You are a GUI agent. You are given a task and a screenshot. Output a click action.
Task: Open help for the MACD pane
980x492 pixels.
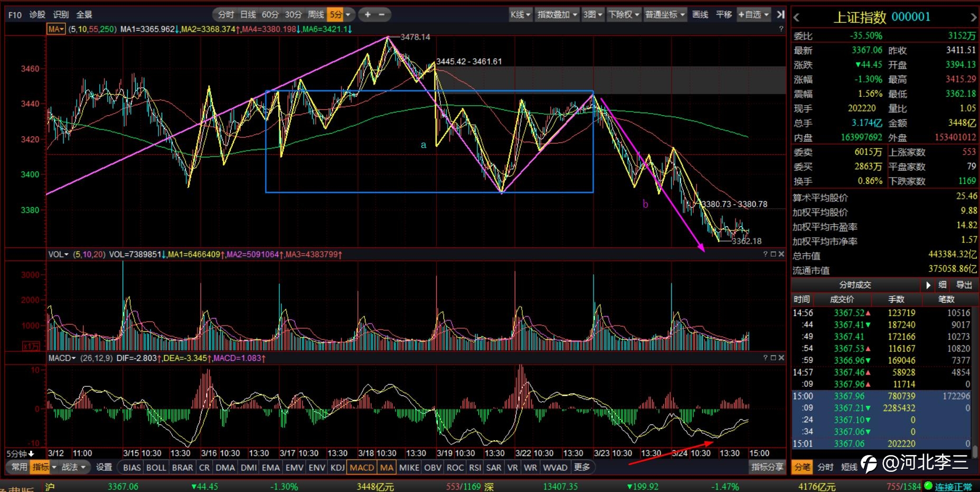point(765,358)
